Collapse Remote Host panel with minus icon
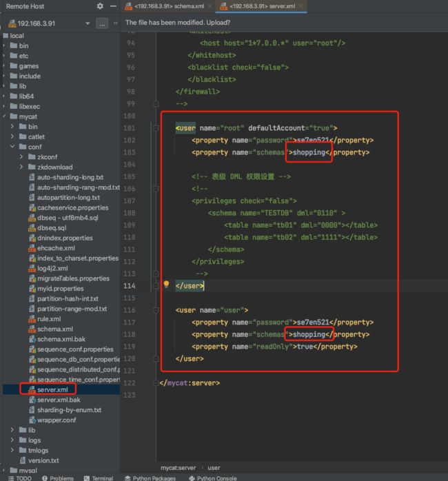448x481 pixels. (113, 6)
